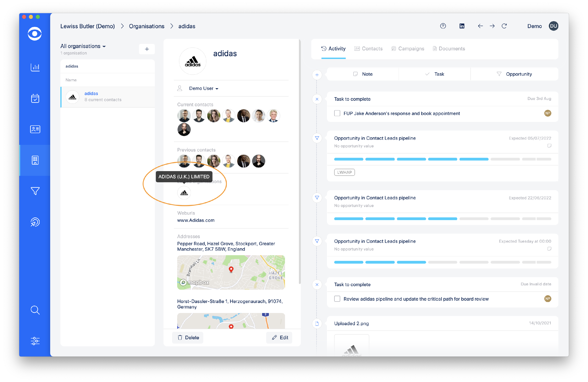Image resolution: width=588 pixels, height=382 pixels.
Task: Click the refresh icon in header
Action: click(504, 26)
